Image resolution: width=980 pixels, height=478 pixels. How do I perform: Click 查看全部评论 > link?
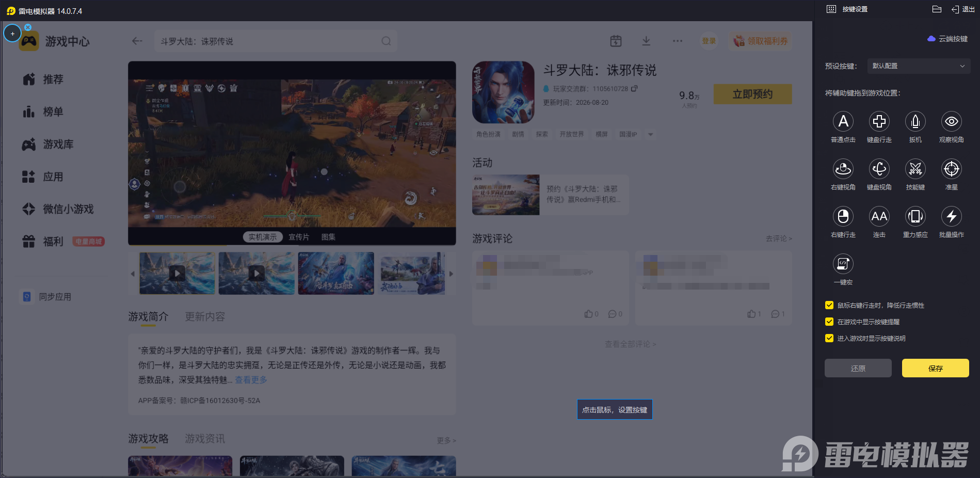[x=630, y=344]
